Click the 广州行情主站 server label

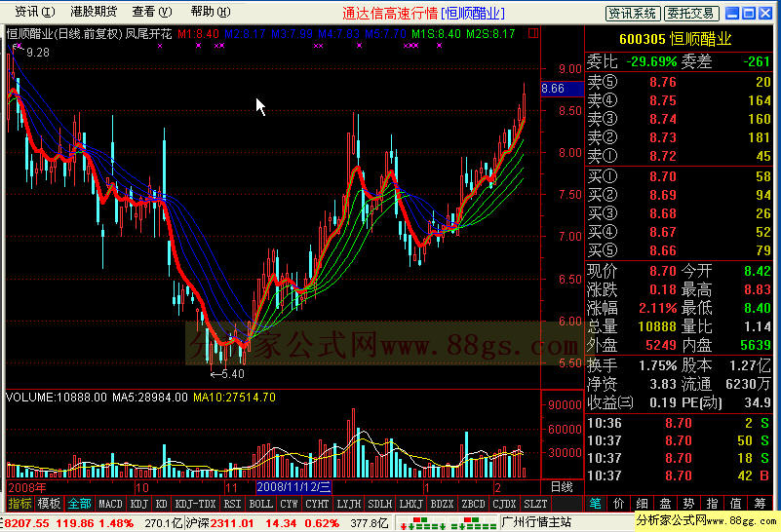pyautogui.click(x=536, y=522)
